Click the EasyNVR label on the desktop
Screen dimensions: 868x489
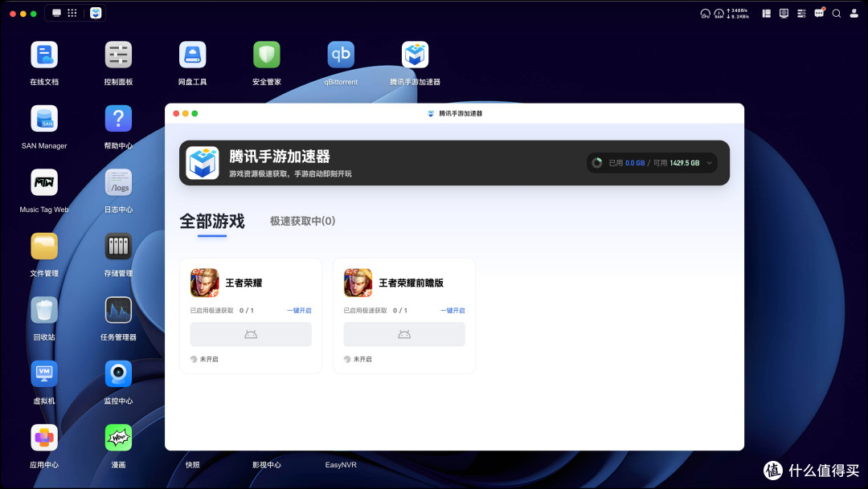coord(341,465)
